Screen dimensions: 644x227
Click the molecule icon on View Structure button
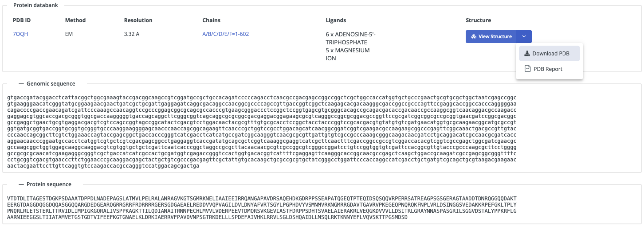point(474,37)
